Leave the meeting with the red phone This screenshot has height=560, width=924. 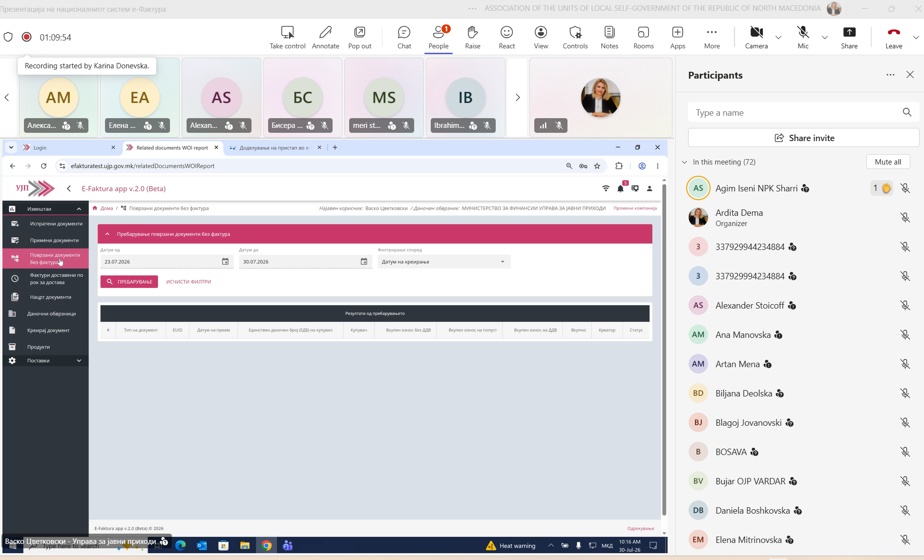(894, 38)
